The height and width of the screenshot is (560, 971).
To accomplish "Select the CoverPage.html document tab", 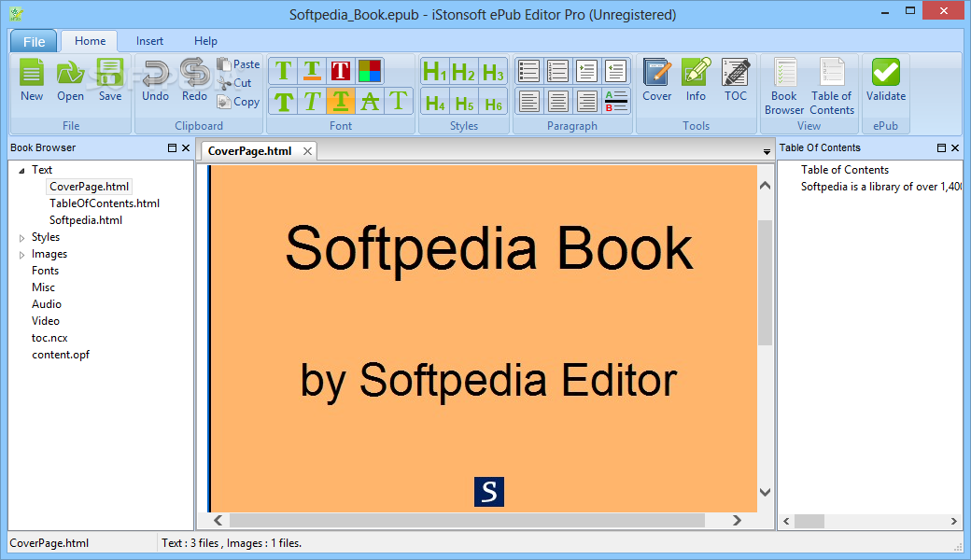I will tap(249, 151).
